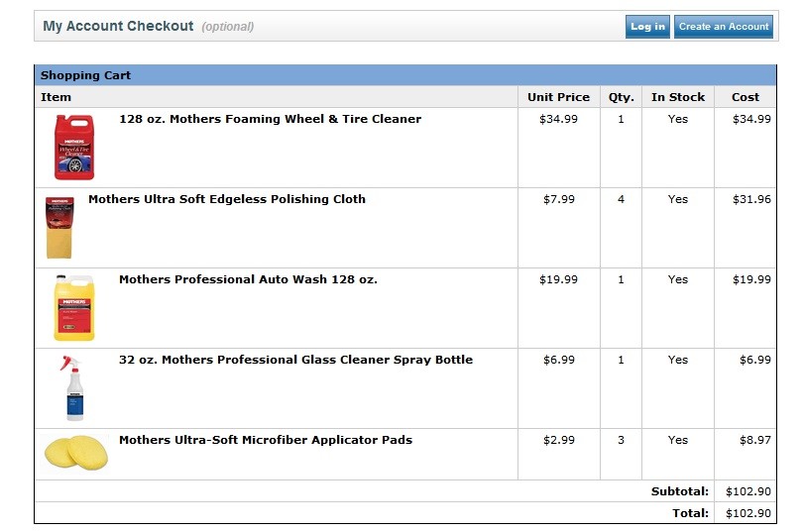Select the Item column header

tap(56, 97)
